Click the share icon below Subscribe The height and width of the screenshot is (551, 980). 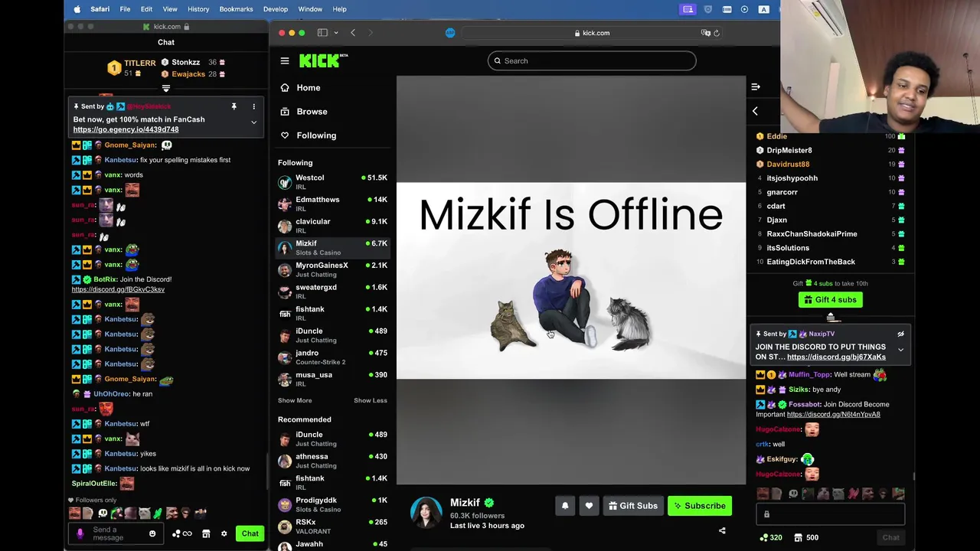[722, 530]
